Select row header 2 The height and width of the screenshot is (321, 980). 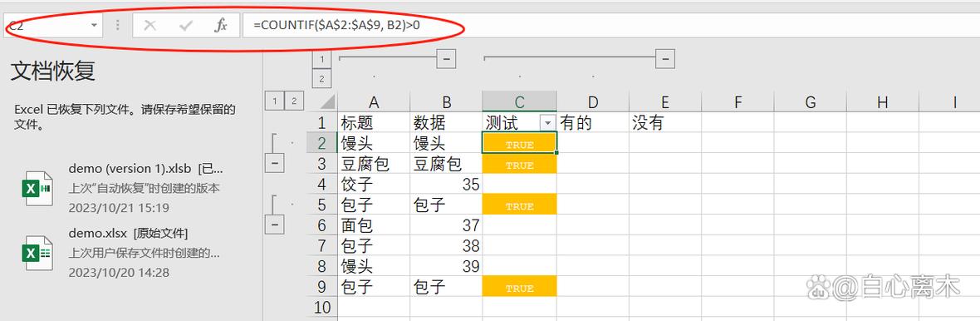pyautogui.click(x=322, y=143)
